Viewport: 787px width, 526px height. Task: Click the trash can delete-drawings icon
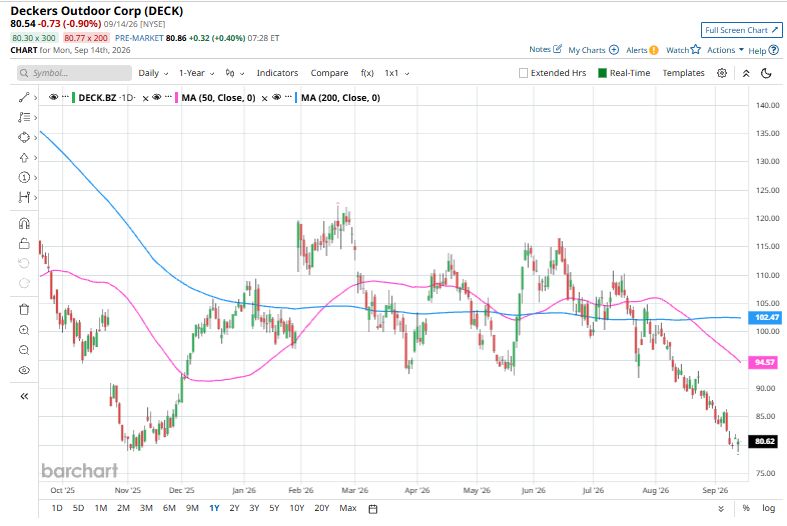click(x=24, y=309)
